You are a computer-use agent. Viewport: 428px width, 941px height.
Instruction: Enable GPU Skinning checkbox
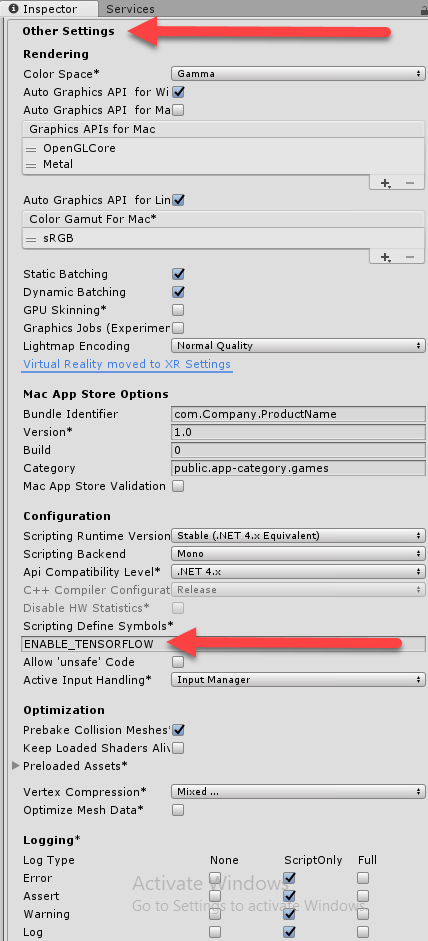click(178, 310)
